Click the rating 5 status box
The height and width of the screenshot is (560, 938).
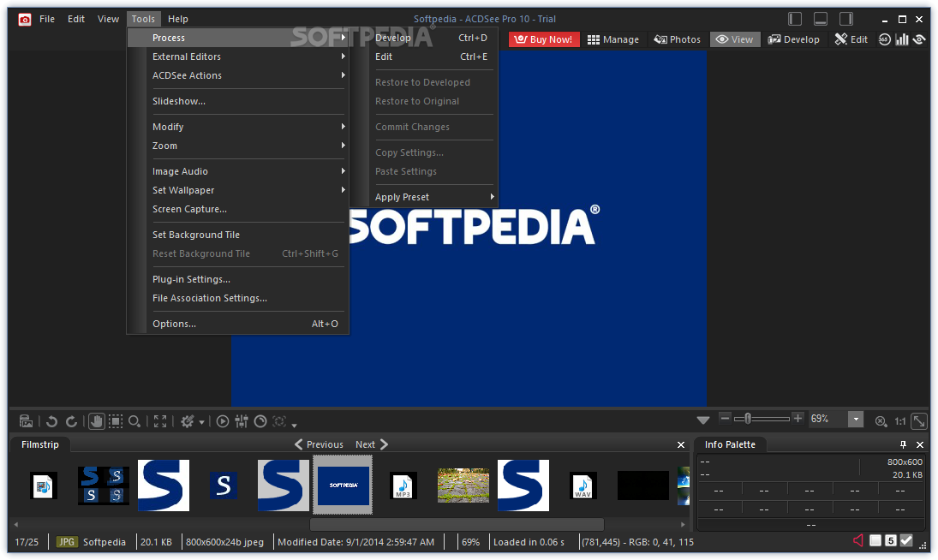click(x=891, y=540)
